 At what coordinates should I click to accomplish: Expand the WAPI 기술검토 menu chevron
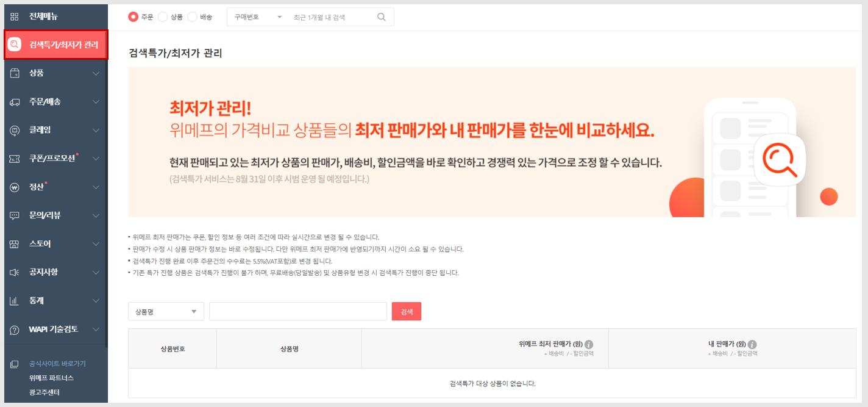(x=96, y=330)
